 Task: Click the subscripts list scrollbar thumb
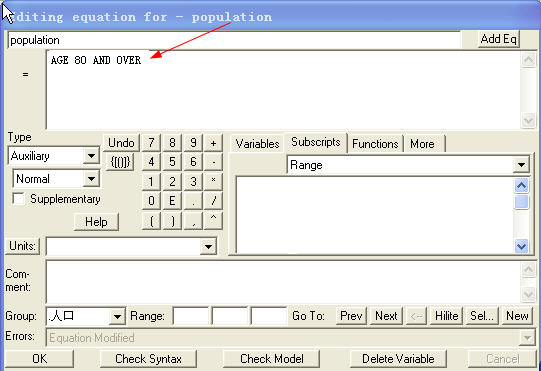point(521,202)
